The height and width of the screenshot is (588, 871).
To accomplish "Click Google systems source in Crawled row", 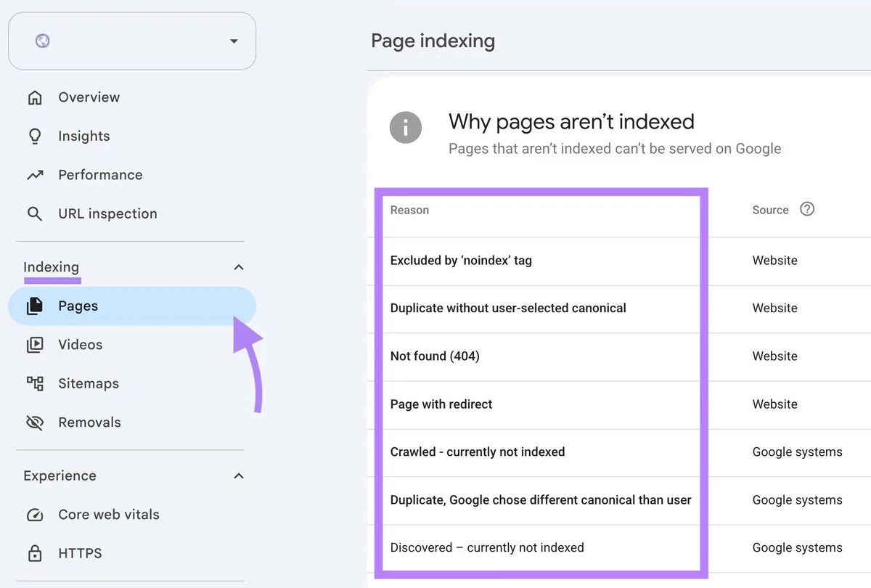I will click(x=797, y=452).
